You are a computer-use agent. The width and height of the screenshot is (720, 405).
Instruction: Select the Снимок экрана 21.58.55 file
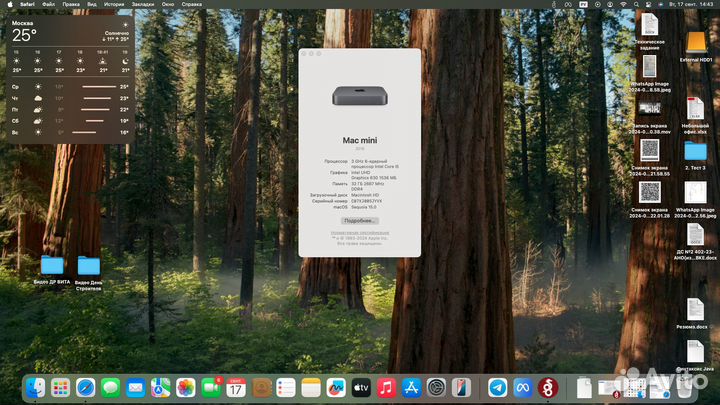pos(649,158)
